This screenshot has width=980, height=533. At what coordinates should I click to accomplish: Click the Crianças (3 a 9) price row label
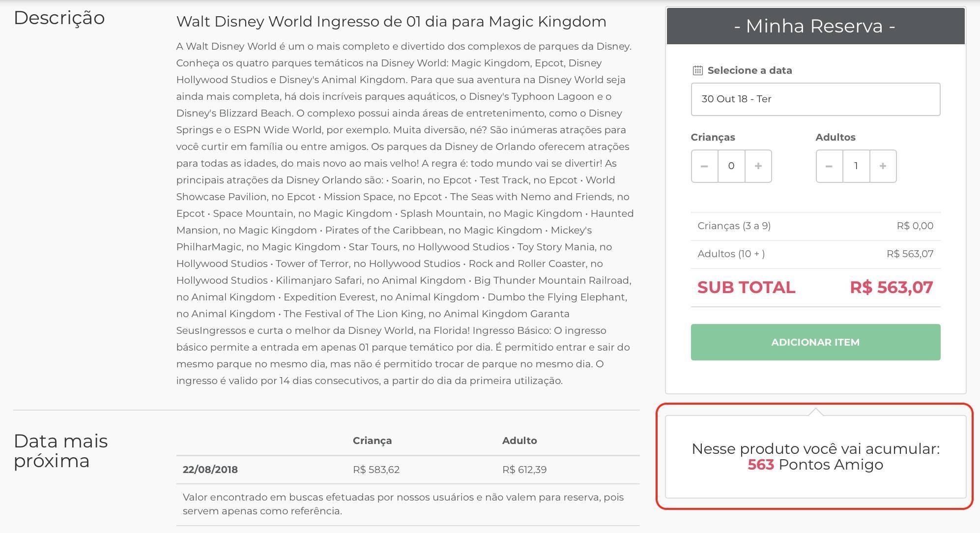(x=734, y=226)
